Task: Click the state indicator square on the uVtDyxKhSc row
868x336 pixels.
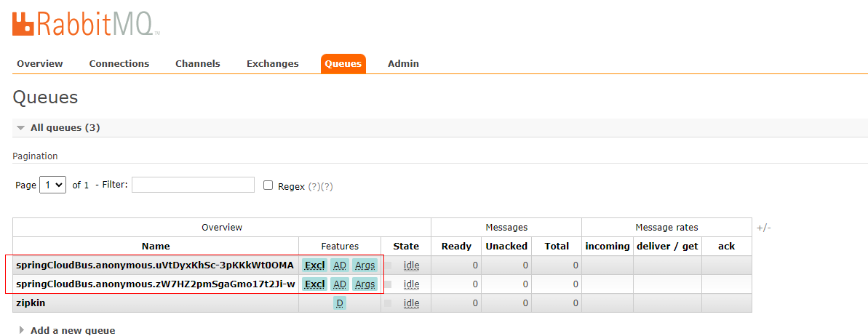Action: 388,265
